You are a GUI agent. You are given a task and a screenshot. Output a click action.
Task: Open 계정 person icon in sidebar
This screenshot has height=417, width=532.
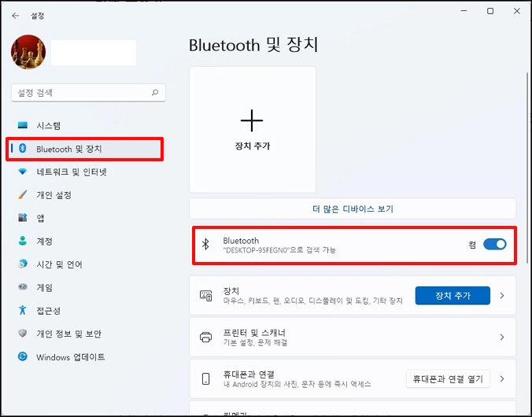23,241
